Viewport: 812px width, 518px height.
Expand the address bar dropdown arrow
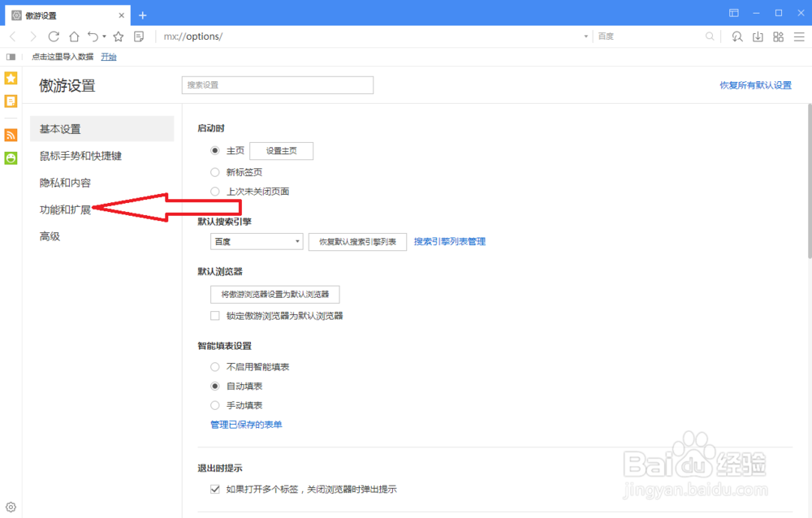pos(585,37)
